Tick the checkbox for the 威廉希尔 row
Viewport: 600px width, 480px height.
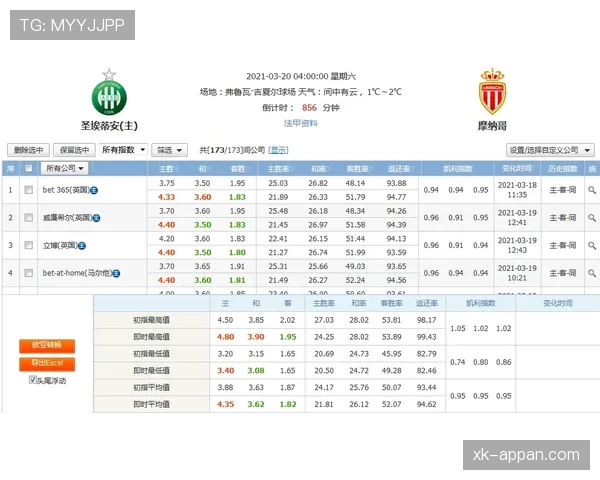tap(28, 217)
